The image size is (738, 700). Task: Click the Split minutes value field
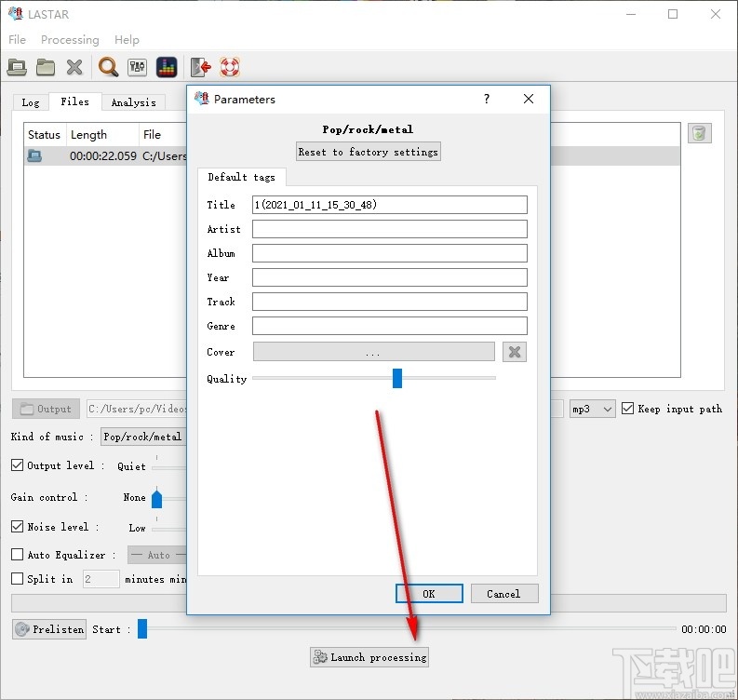click(x=101, y=579)
